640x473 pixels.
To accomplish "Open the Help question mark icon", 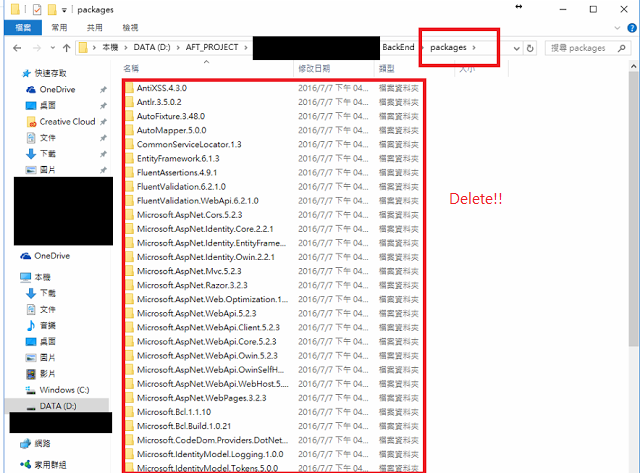I will point(631,28).
